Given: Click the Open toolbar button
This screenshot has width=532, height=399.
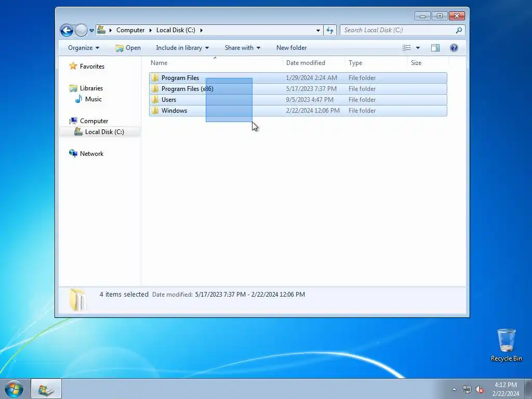Looking at the screenshot, I should pyautogui.click(x=128, y=48).
